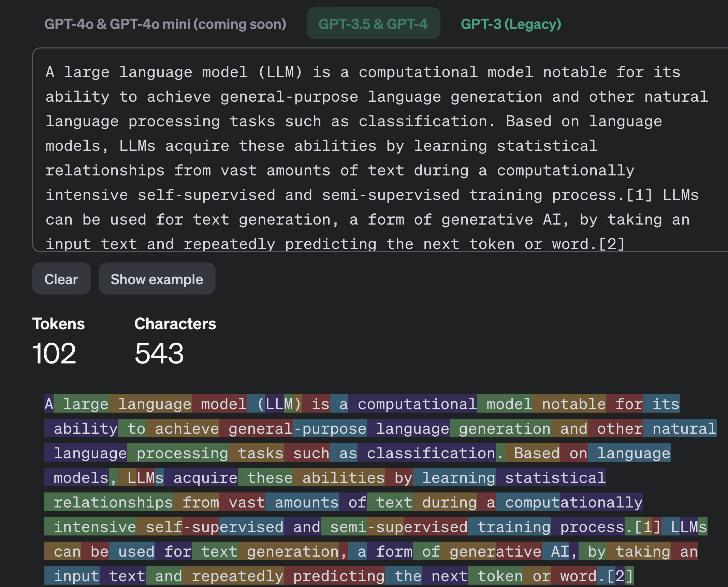
Task: Click the highlighted token 'statistical'
Action: point(551,478)
